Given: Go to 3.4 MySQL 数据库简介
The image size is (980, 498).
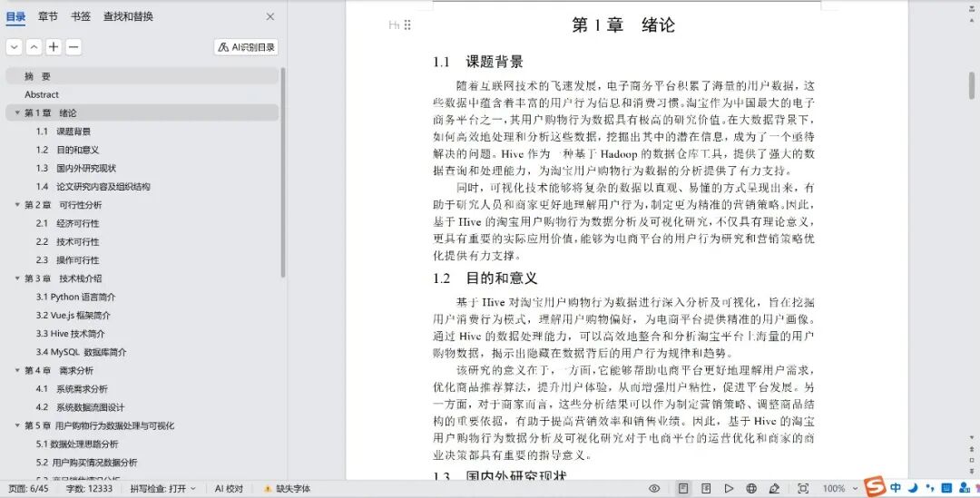Looking at the screenshot, I should click(x=82, y=353).
